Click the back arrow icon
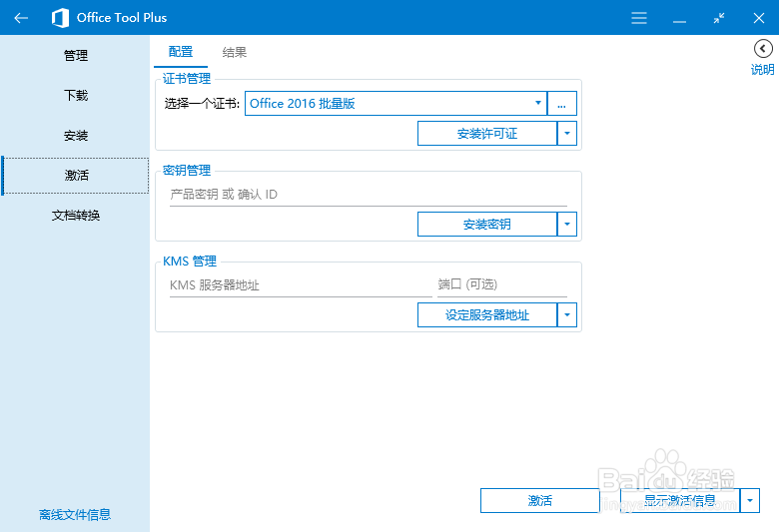The height and width of the screenshot is (532, 779). [21, 18]
